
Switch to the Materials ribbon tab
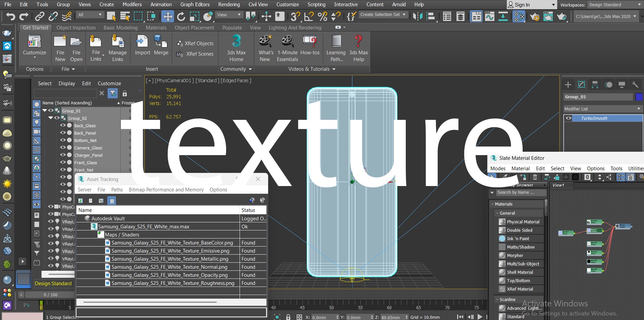156,28
